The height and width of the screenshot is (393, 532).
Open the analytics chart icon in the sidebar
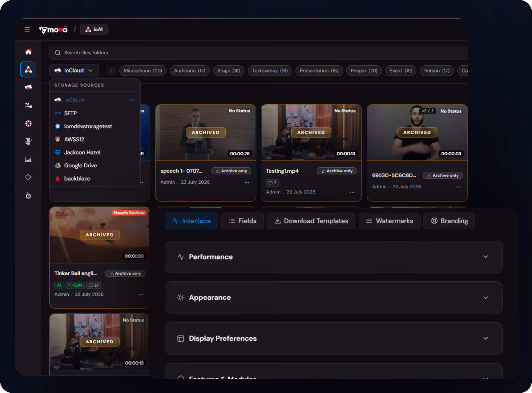coord(28,159)
